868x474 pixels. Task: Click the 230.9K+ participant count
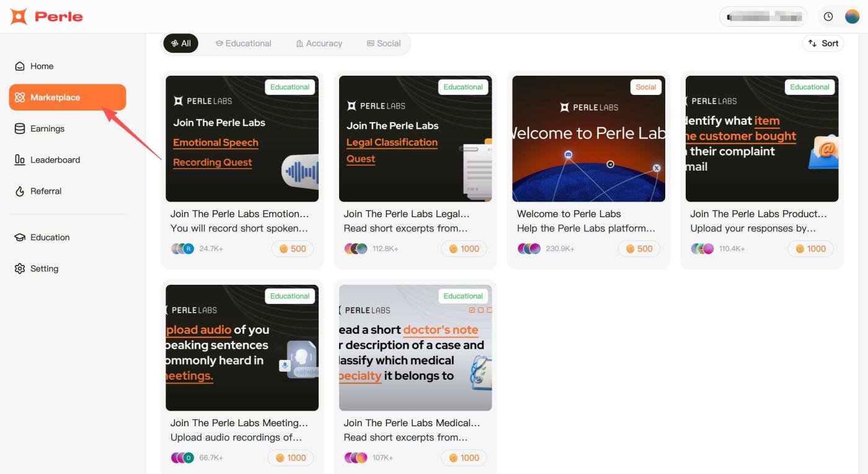coord(560,249)
